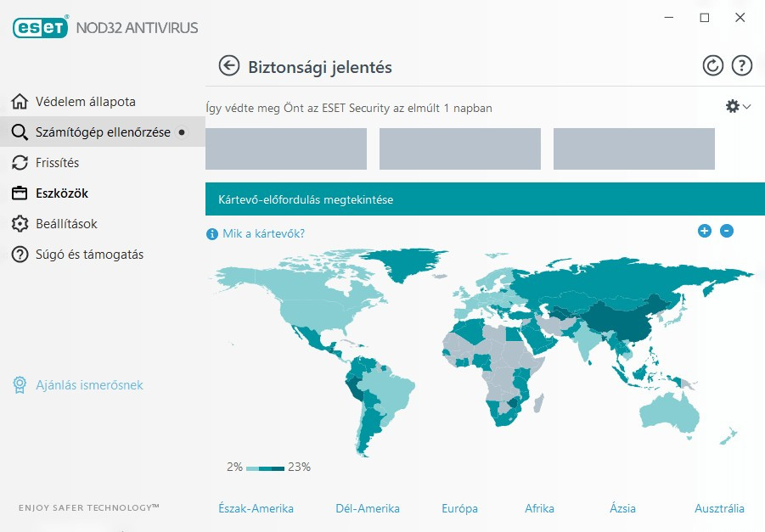This screenshot has height=532, width=765.
Task: Refresh the security report
Action: (x=713, y=65)
